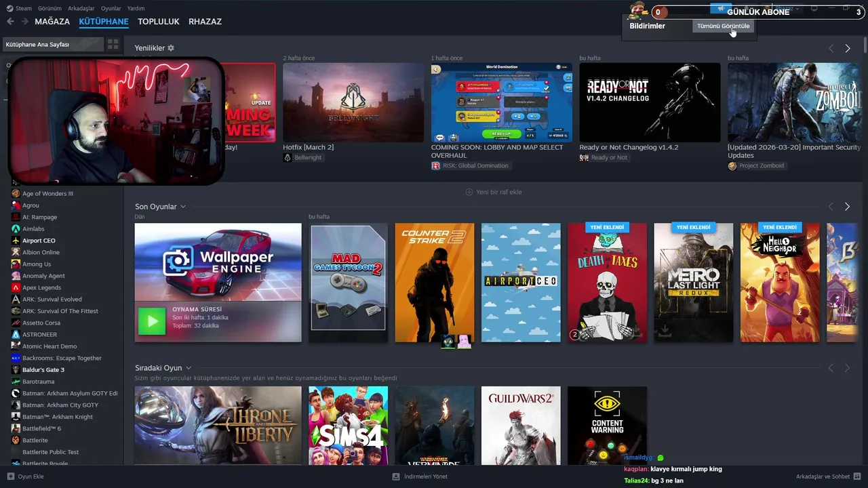Go back with the left navigation arrow
The height and width of the screenshot is (488, 868).
coord(10,22)
